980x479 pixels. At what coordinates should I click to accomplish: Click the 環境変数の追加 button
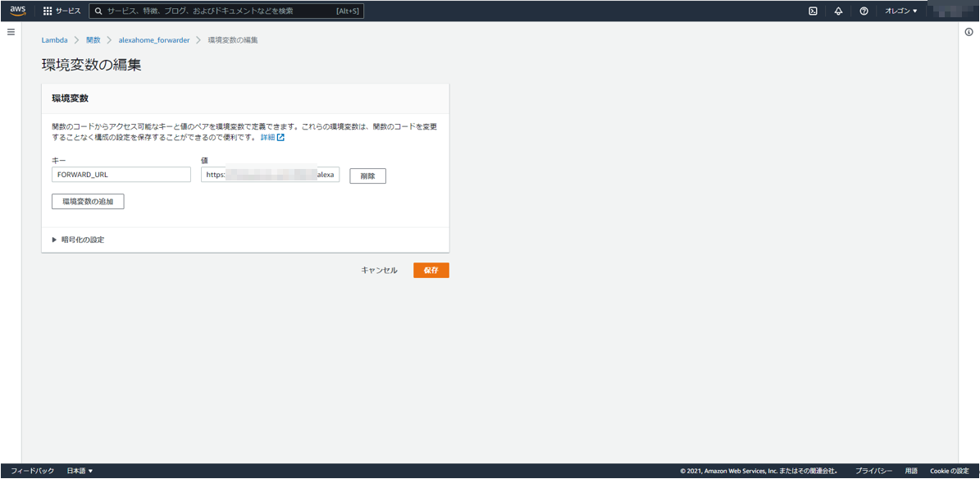88,201
